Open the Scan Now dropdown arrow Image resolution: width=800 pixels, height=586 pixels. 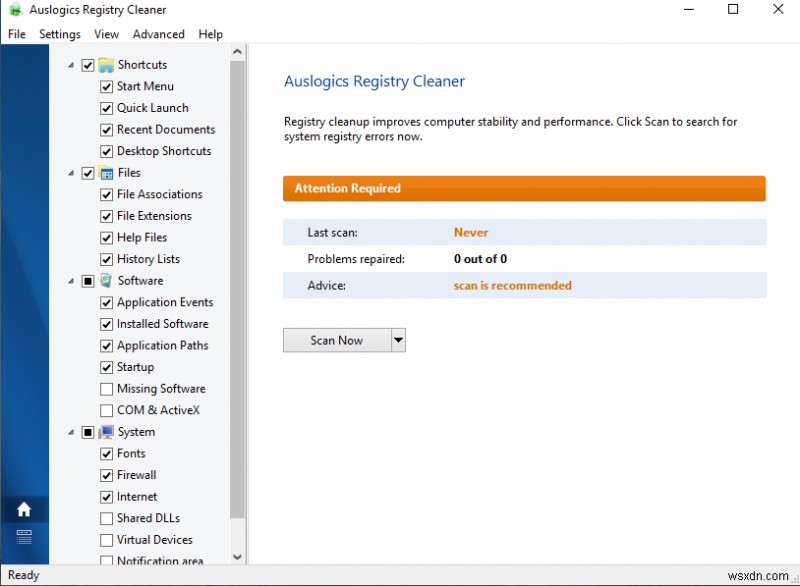pyautogui.click(x=398, y=341)
